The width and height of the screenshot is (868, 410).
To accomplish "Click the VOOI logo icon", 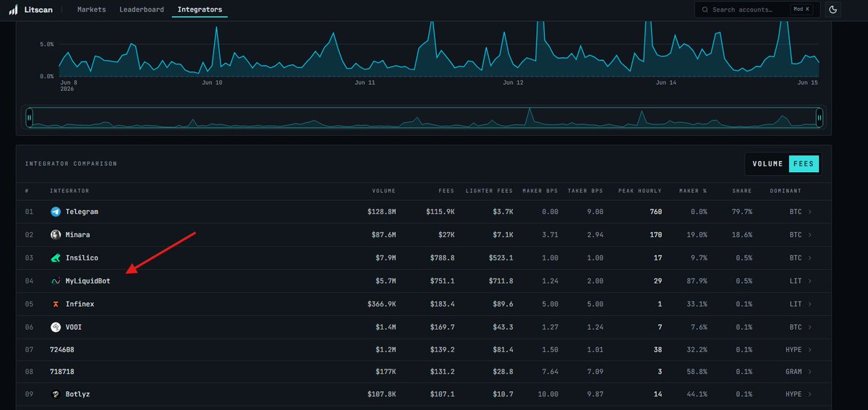I will pos(56,328).
